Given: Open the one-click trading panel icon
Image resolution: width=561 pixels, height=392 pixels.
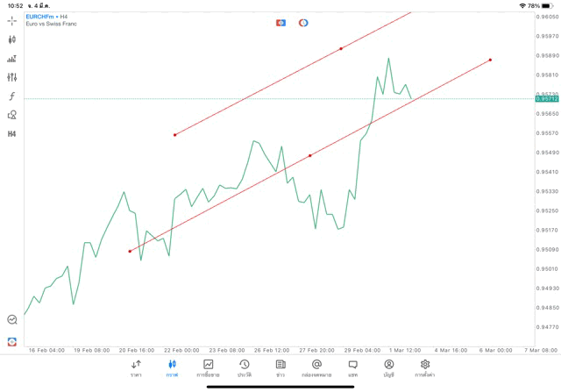Looking at the screenshot, I should (x=280, y=23).
